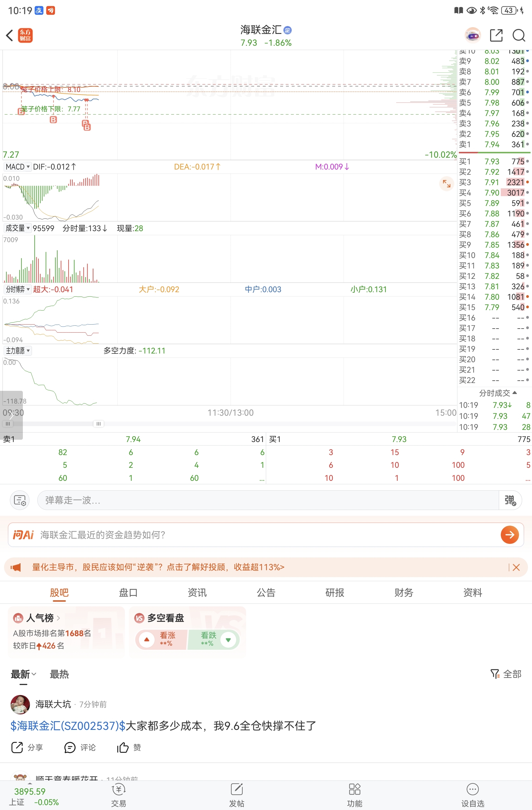Select the 买4 7.90 order row
Viewport: 532px width, 810px height.
coord(494,193)
